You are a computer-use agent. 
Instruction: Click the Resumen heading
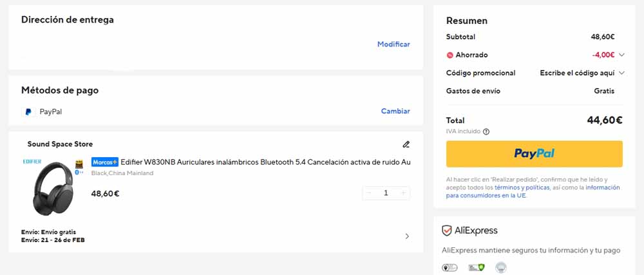[x=467, y=21]
